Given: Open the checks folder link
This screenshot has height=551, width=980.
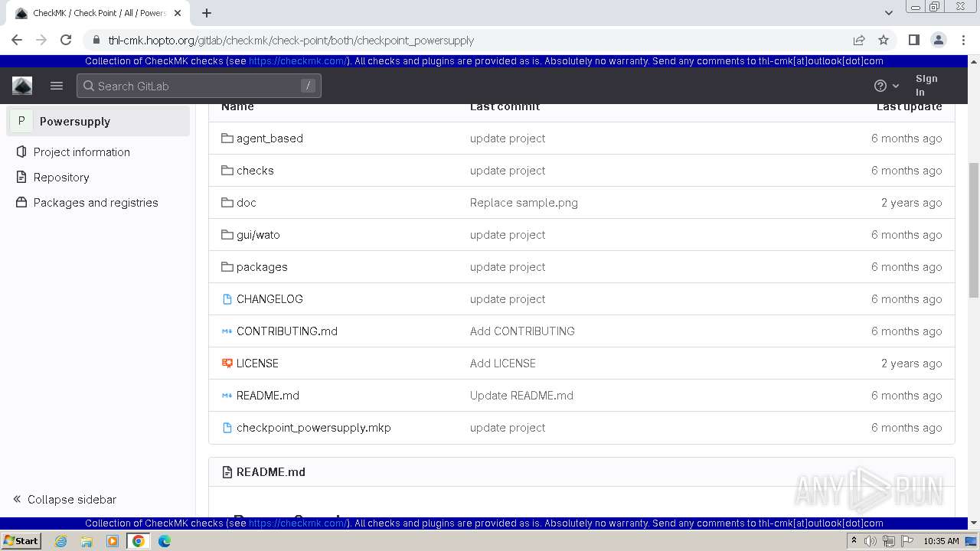Looking at the screenshot, I should point(255,171).
